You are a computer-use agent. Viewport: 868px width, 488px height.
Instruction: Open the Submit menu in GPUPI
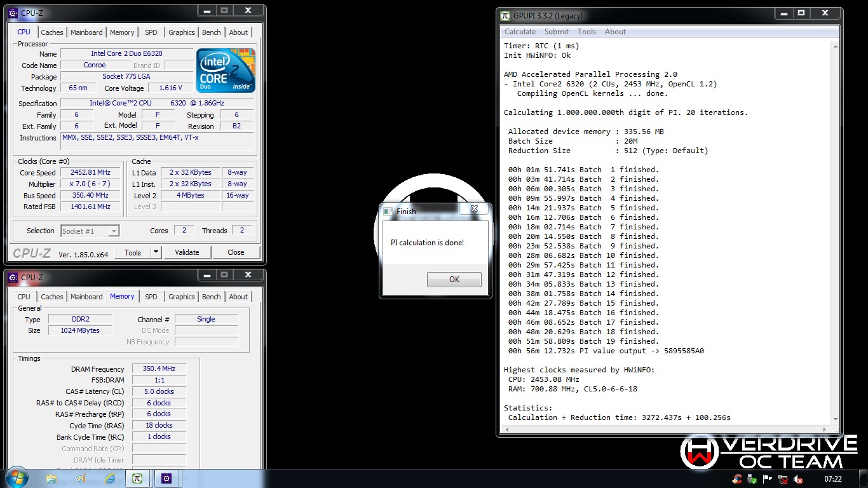[556, 32]
